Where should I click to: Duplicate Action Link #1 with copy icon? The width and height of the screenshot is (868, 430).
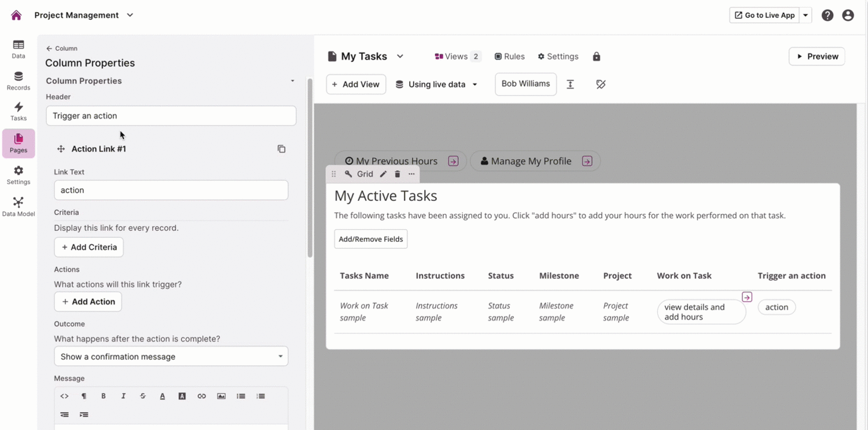pyautogui.click(x=281, y=149)
